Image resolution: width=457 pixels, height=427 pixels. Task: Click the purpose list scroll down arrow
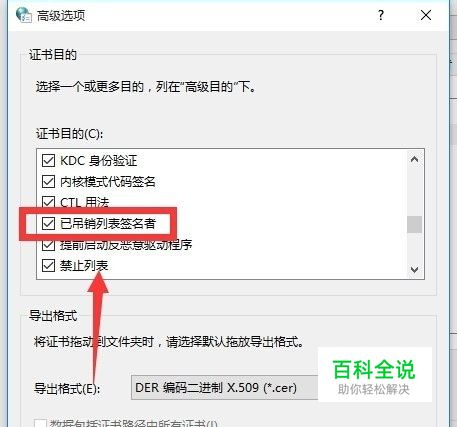click(415, 269)
